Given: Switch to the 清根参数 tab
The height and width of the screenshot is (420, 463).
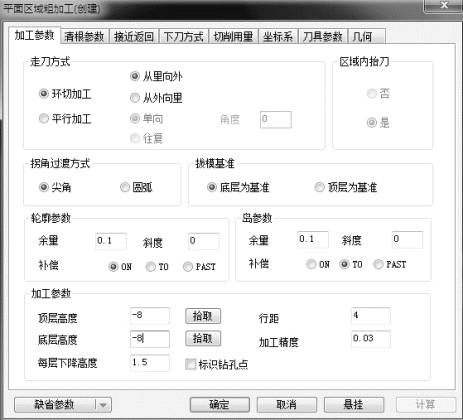Looking at the screenshot, I should point(84,36).
